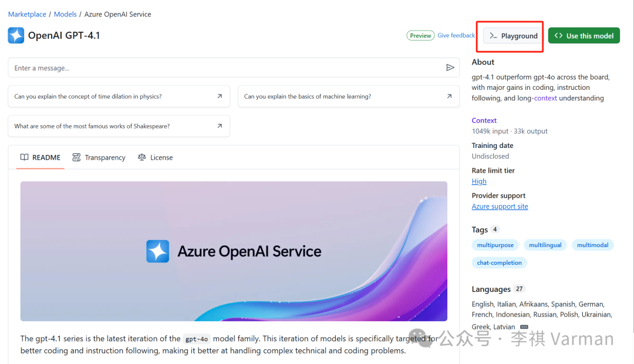Open the Give feedback link
The width and height of the screenshot is (634, 364).
click(456, 35)
